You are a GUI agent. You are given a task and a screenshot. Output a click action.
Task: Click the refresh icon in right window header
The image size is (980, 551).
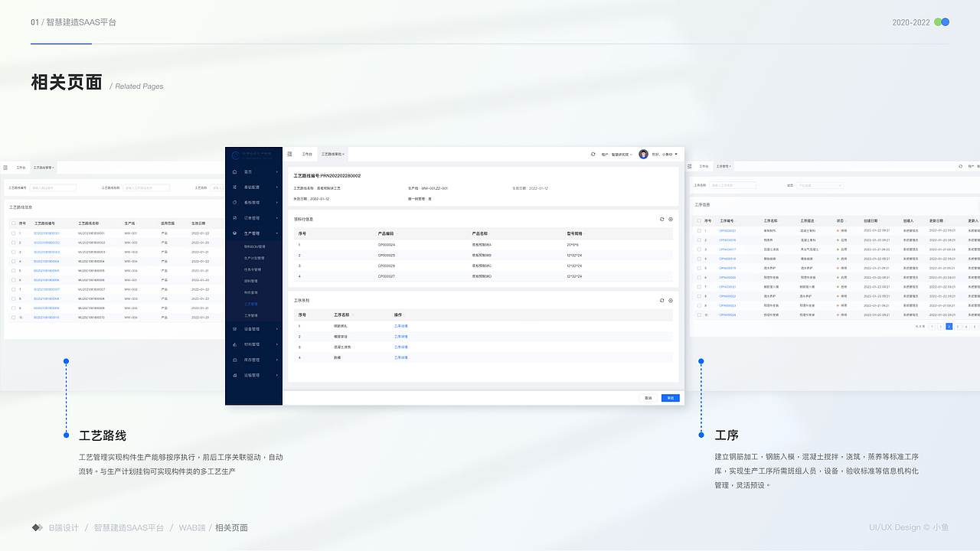(x=961, y=166)
